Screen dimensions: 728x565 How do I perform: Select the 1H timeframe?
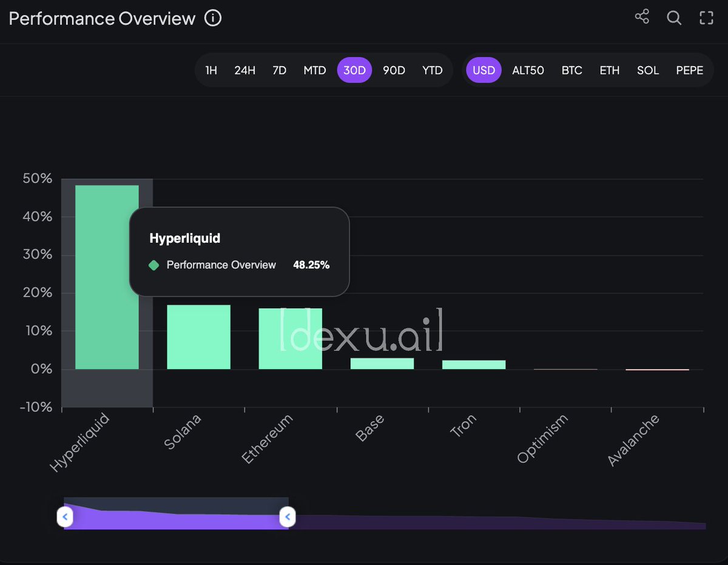(x=211, y=70)
